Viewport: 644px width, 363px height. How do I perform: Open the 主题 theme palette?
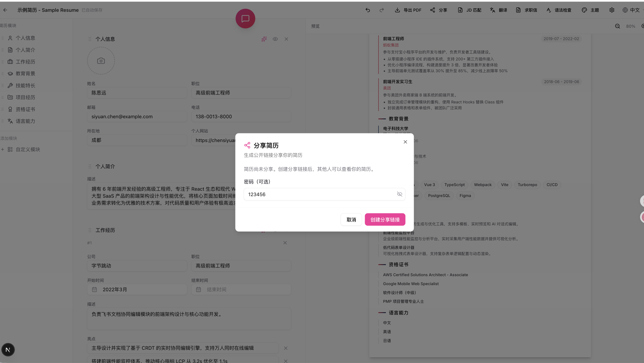(591, 10)
